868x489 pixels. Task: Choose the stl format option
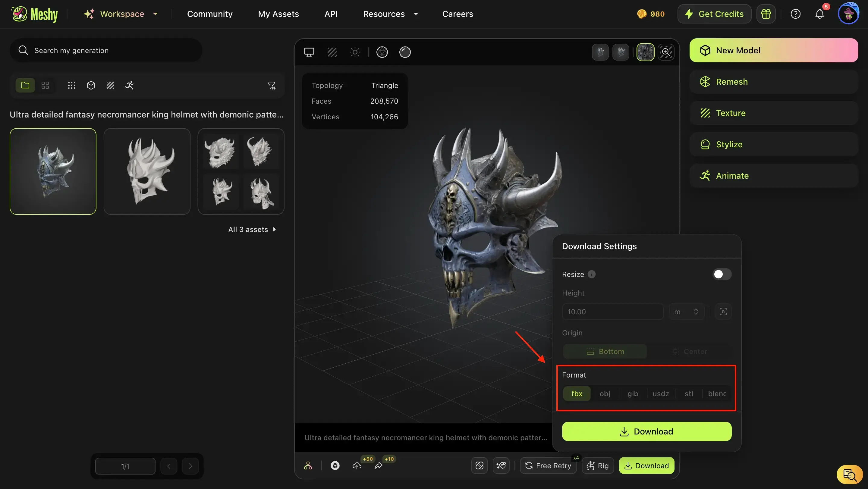(689, 393)
